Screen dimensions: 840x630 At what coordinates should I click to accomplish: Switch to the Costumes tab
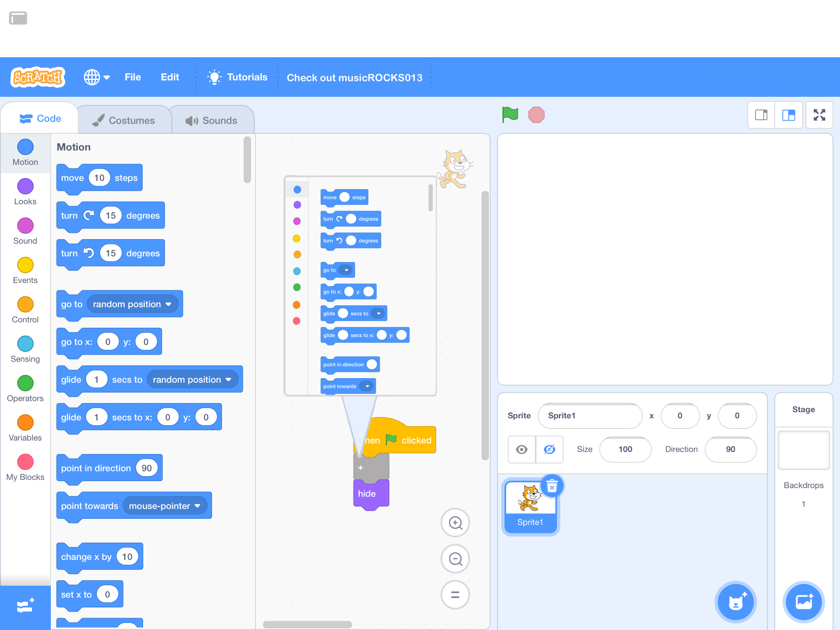point(124,120)
